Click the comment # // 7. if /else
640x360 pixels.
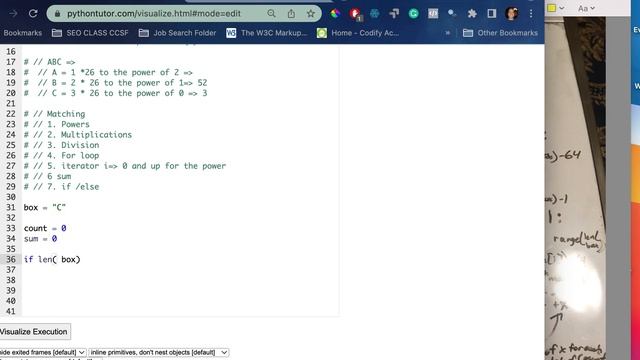pos(61,187)
